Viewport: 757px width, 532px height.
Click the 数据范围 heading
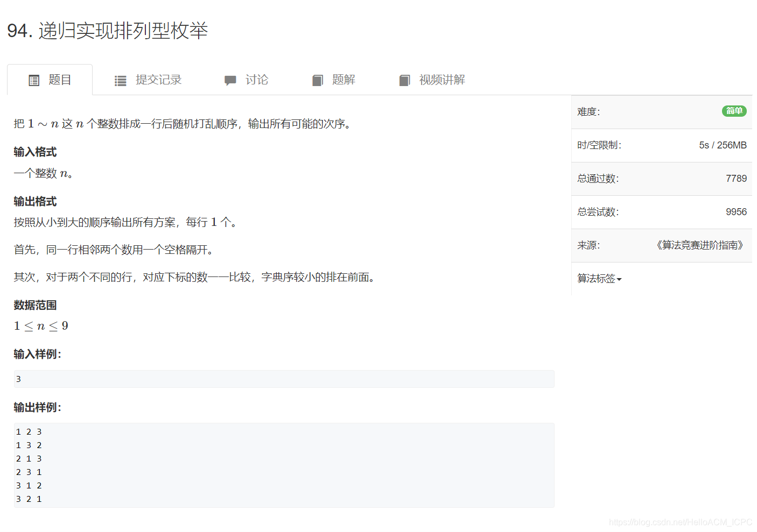tap(35, 305)
